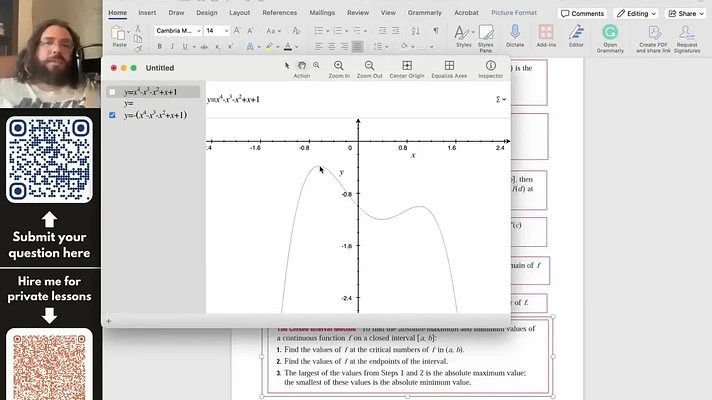This screenshot has width=712, height=400.
Task: Select the hand move action tool
Action: (302, 66)
